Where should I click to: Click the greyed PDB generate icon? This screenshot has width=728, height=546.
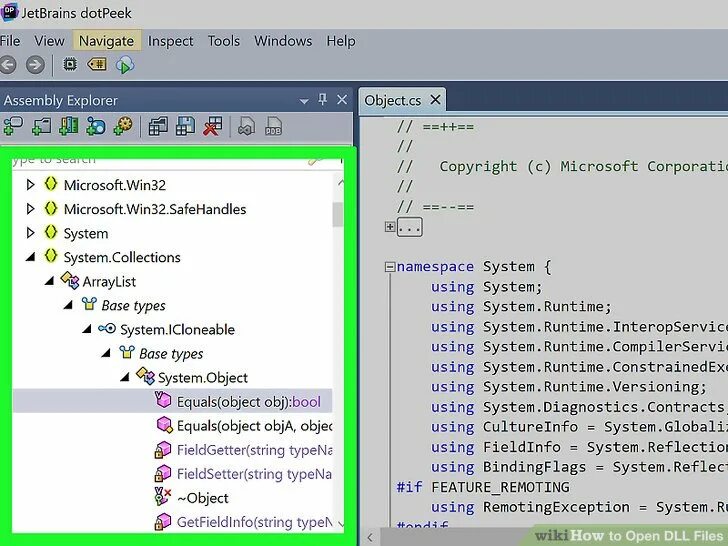click(273, 126)
